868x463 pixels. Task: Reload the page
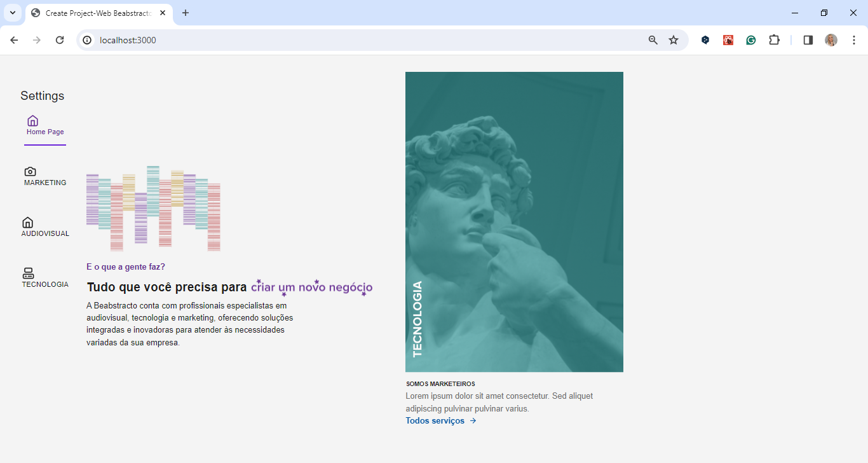tap(60, 40)
